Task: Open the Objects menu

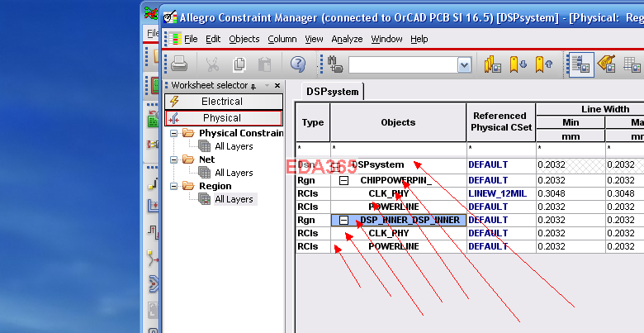Action: (x=244, y=39)
